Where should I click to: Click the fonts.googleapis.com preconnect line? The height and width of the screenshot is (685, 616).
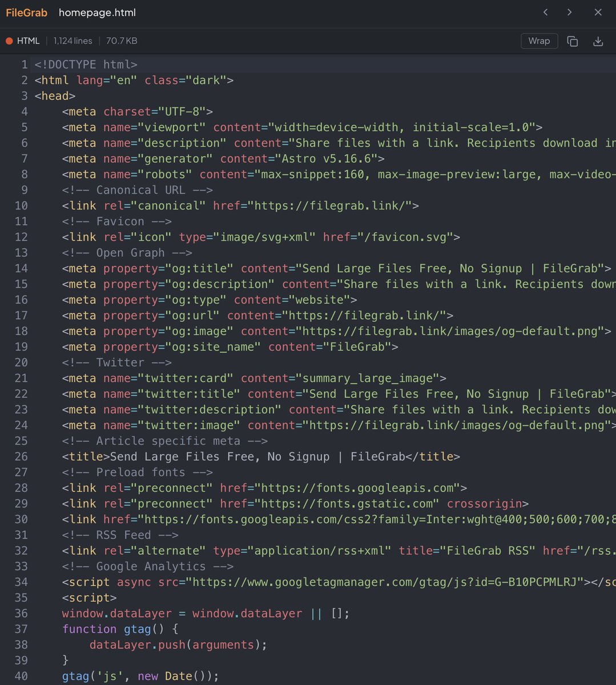264,489
